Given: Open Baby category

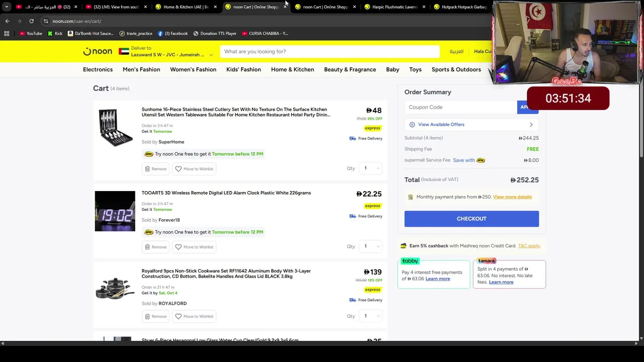Looking at the screenshot, I should tap(392, 69).
